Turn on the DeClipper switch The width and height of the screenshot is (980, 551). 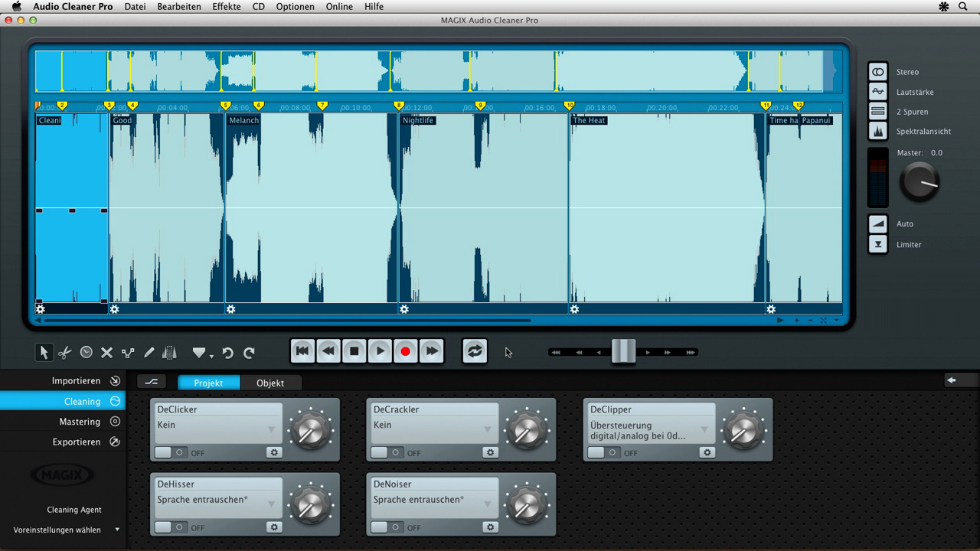(x=605, y=452)
